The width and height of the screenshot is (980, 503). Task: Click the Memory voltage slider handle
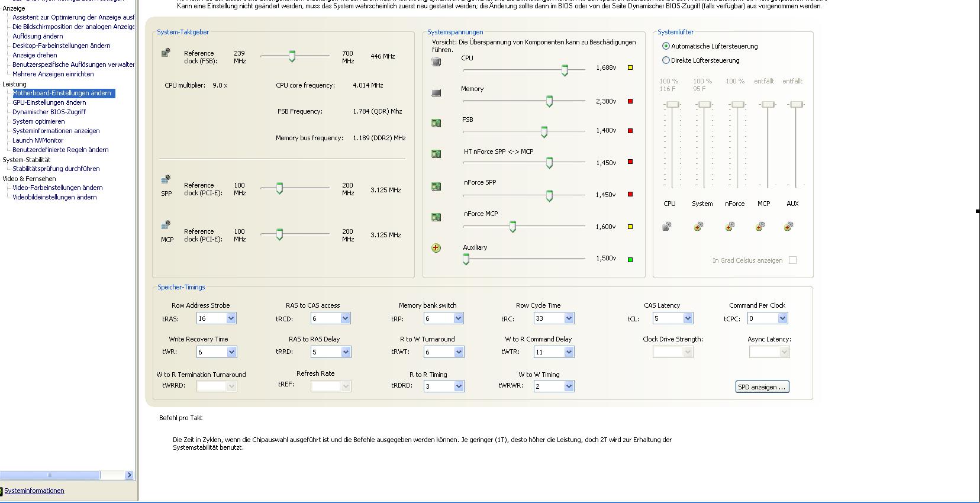tap(549, 101)
